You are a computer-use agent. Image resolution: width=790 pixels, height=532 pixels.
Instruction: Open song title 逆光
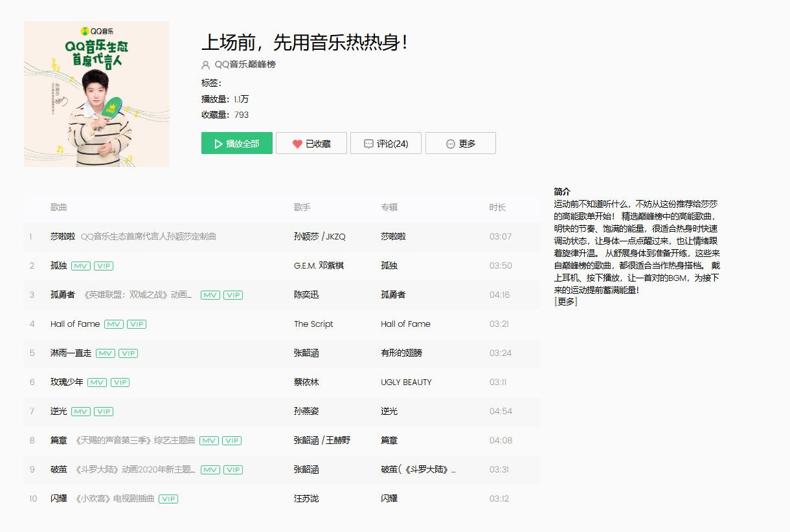point(59,412)
